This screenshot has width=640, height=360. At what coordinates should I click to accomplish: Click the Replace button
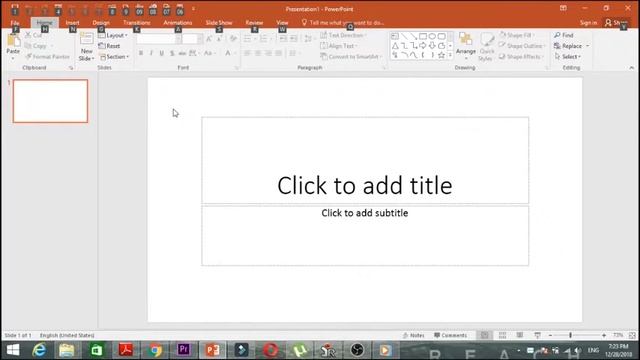pos(568,46)
